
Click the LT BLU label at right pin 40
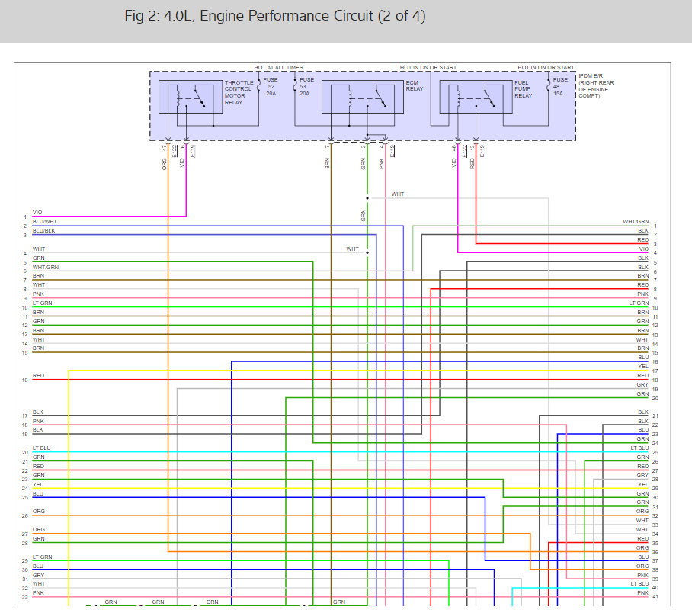(x=639, y=584)
